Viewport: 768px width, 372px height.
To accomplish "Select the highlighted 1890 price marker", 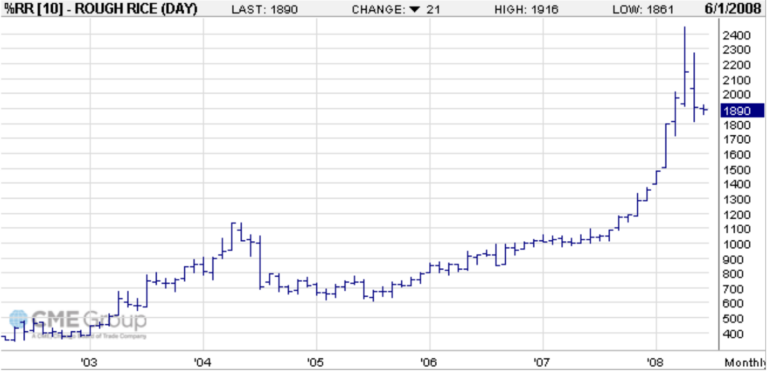I will pos(743,111).
